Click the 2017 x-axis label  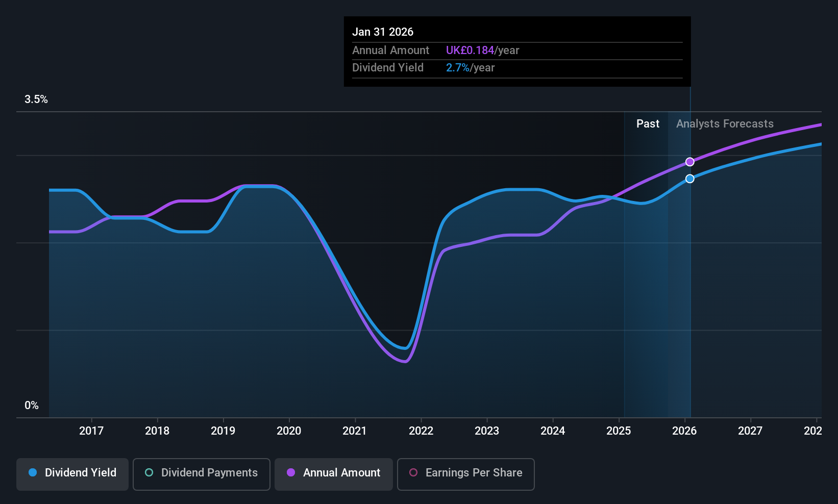(91, 431)
